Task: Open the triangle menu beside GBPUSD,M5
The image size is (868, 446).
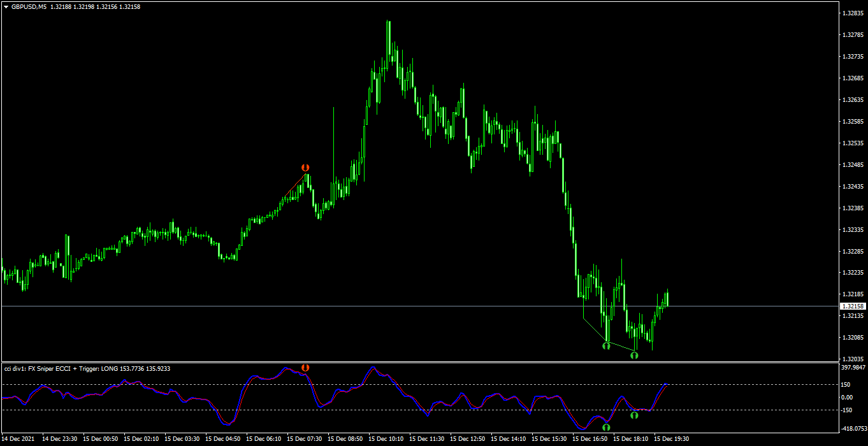Action: click(x=6, y=6)
